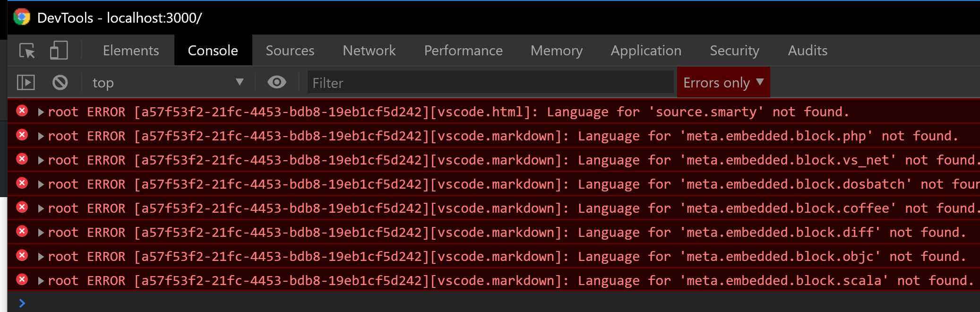Click error icon on 'block.vs_net' row

(22, 159)
